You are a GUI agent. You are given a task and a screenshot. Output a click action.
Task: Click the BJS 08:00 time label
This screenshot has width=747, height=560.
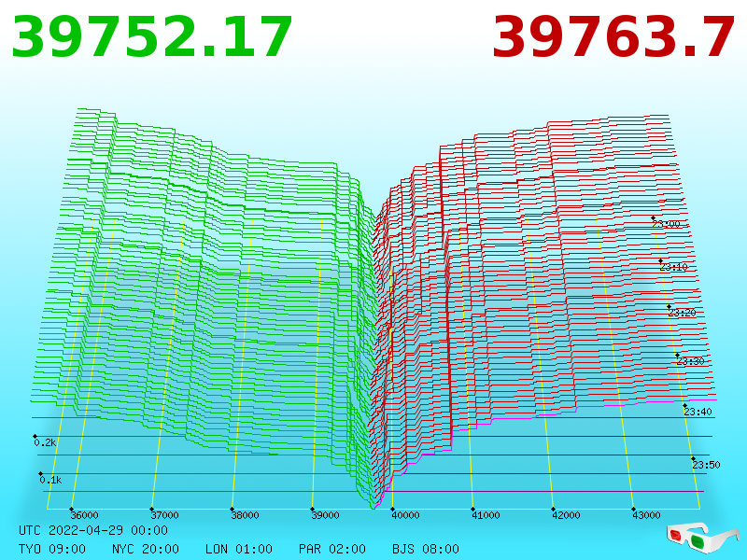pos(426,549)
